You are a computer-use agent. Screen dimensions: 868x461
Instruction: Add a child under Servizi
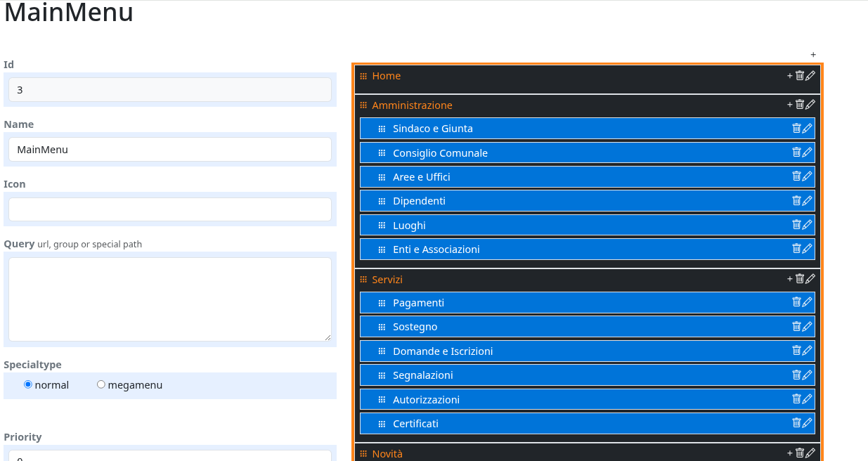click(790, 279)
